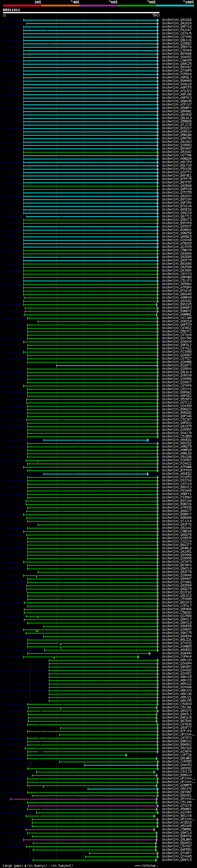Select hit UniRef100_Q75T55
This screenshot has height=868, width=197.
[176, 192]
